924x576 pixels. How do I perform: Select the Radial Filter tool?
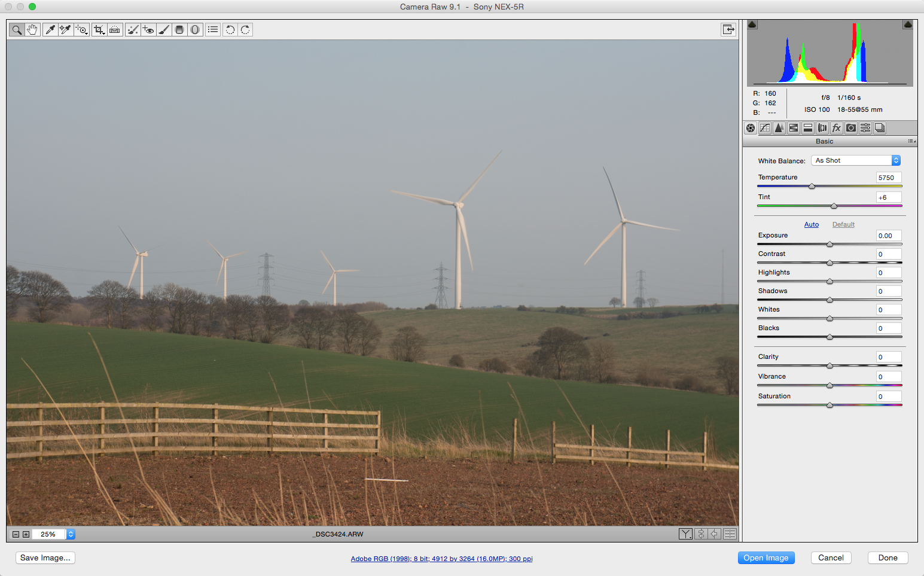[195, 29]
